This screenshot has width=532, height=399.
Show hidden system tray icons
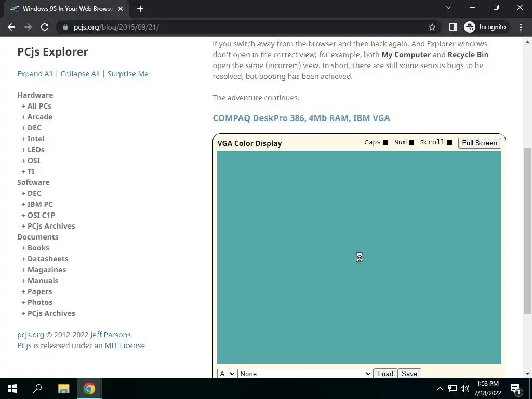click(x=440, y=389)
